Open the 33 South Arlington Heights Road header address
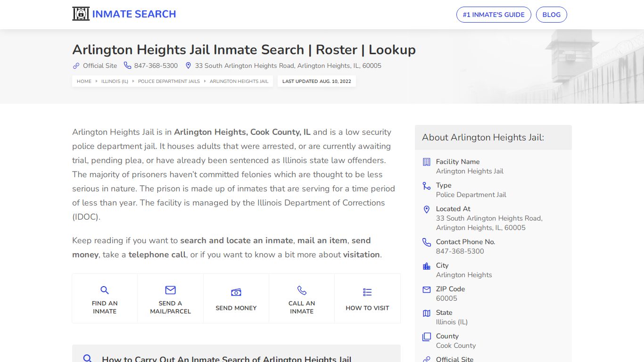Image resolution: width=644 pixels, height=362 pixels. (288, 66)
